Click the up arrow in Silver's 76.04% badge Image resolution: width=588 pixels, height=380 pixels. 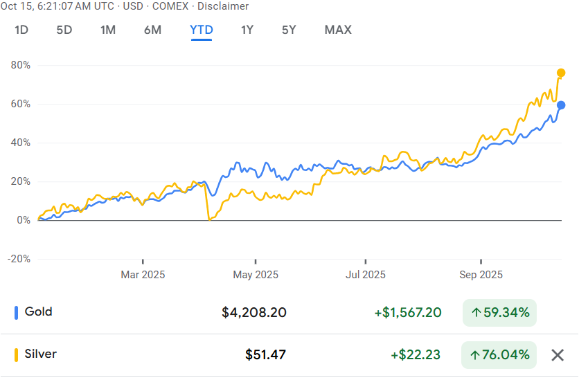(x=476, y=355)
